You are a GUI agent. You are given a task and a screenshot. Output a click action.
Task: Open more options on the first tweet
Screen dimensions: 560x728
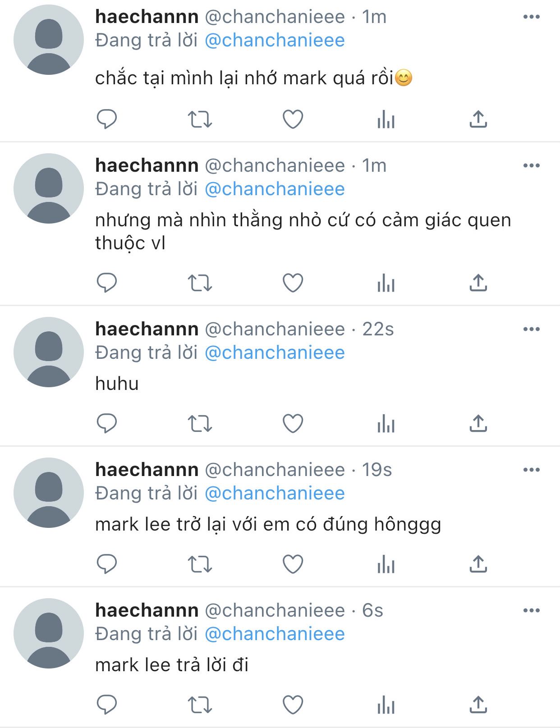click(x=532, y=17)
